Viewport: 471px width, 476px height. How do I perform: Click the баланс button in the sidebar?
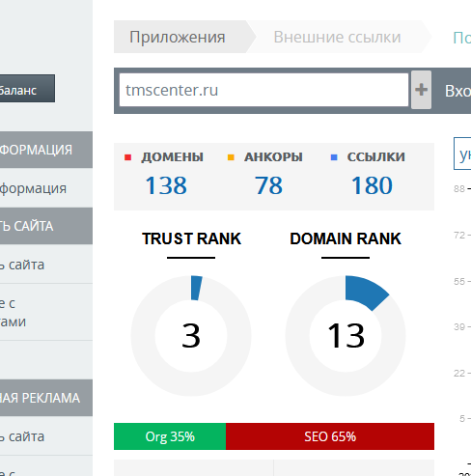click(27, 89)
